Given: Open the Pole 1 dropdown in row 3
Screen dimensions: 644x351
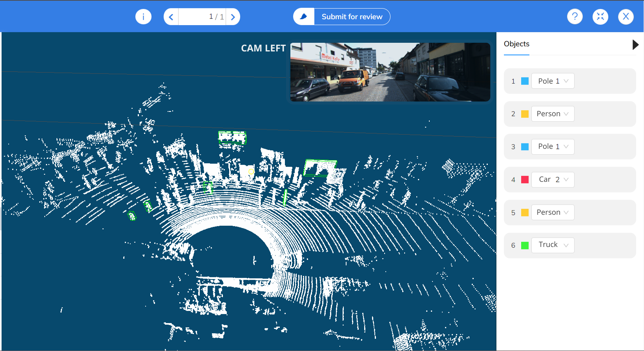Looking at the screenshot, I should pos(553,146).
